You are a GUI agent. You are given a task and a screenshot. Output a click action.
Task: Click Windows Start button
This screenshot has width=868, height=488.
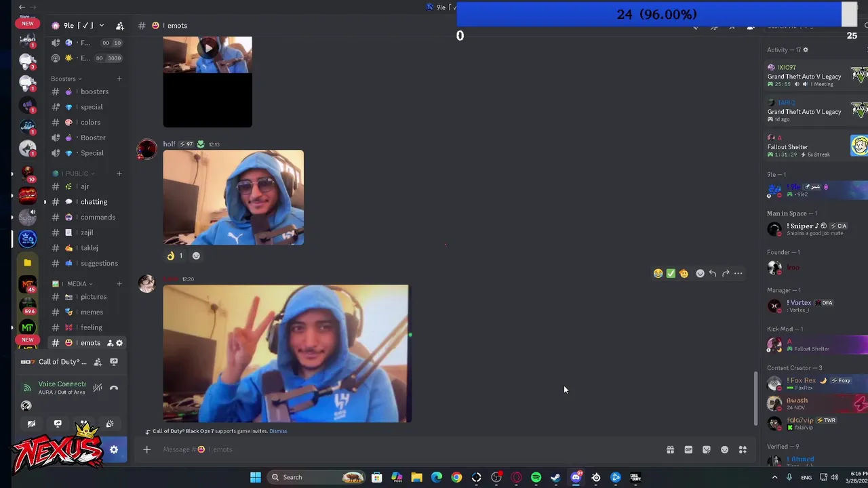click(256, 477)
